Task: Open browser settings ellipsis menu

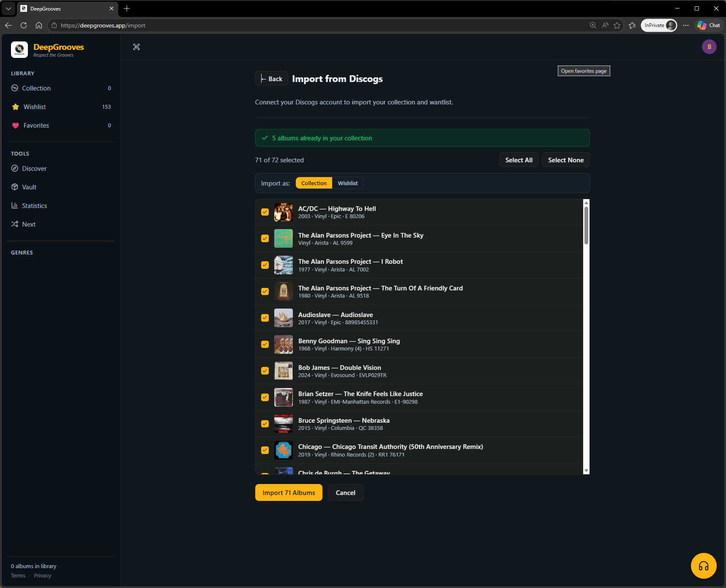Action: point(686,25)
